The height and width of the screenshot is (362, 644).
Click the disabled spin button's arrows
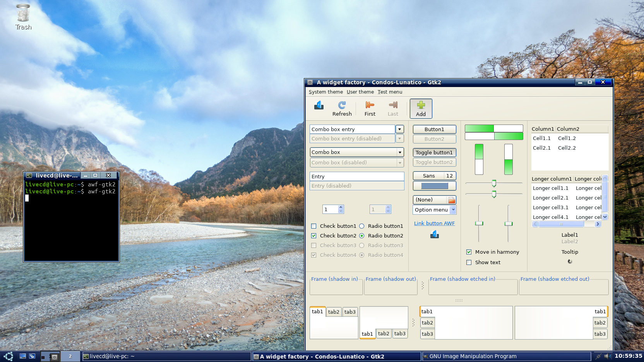[x=388, y=209]
